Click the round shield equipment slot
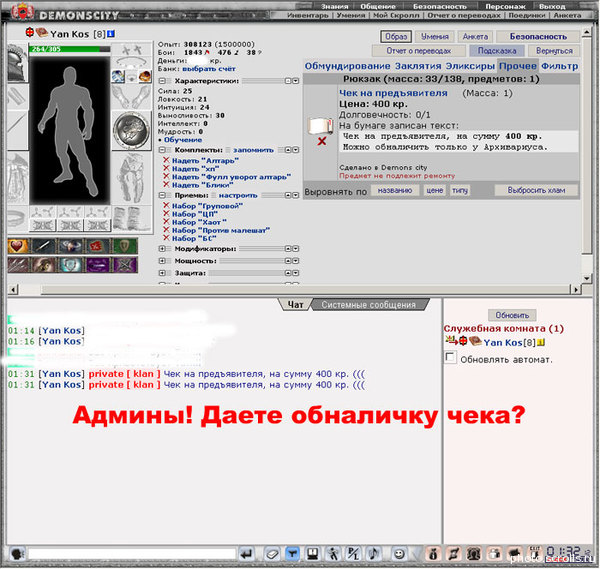This screenshot has height=569, width=600. [132, 130]
